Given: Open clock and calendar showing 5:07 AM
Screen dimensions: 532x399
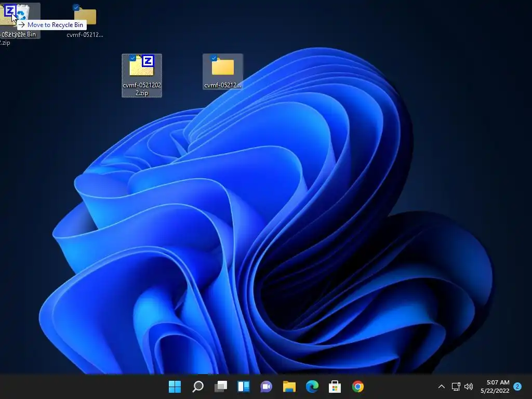Looking at the screenshot, I should pos(495,387).
